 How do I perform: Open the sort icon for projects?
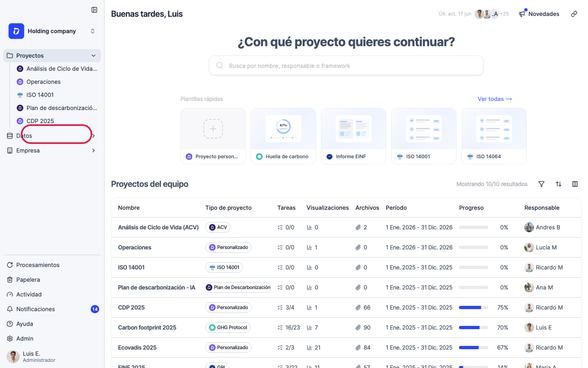point(559,184)
